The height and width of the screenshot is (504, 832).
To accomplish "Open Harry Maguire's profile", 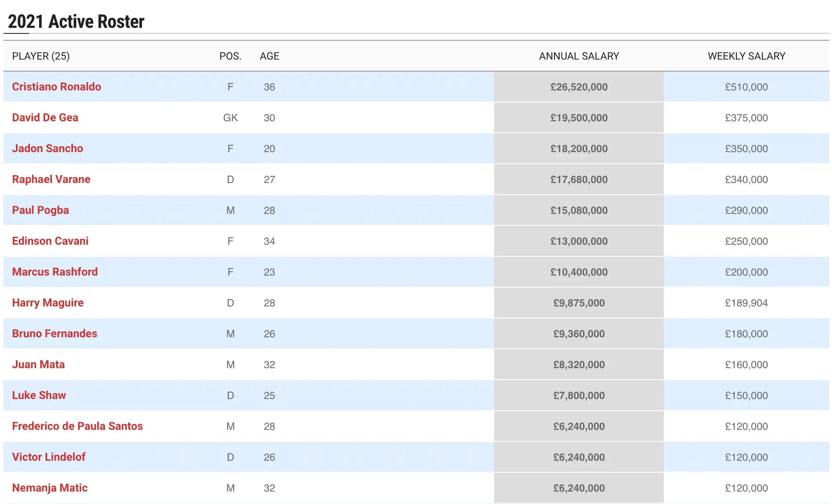I will pos(48,303).
